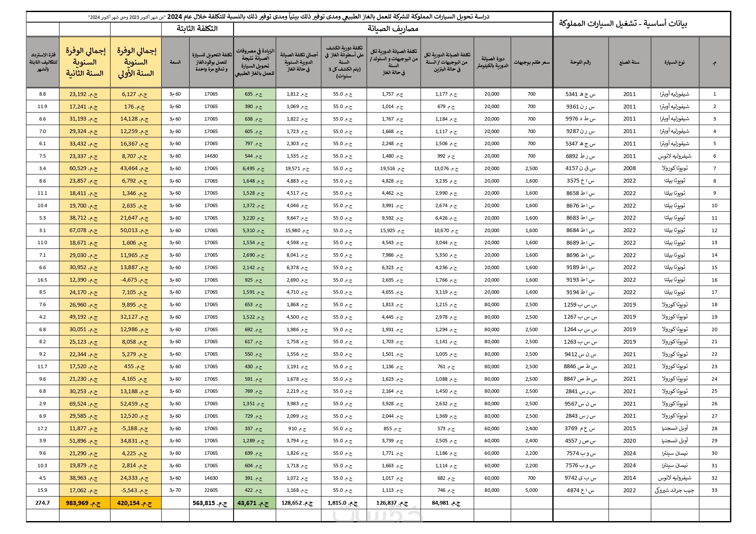Select the conversion cost total '563,815'

211,503
